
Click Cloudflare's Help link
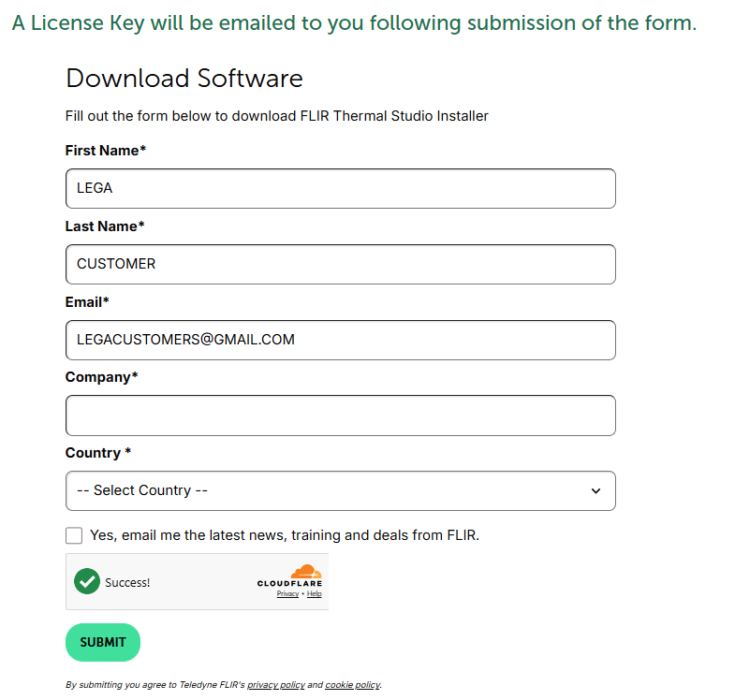click(x=315, y=594)
